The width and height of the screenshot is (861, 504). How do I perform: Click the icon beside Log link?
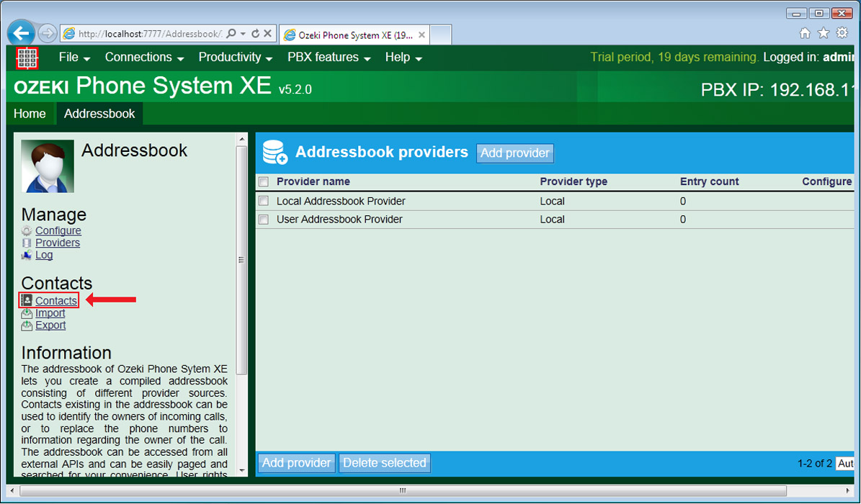[27, 255]
